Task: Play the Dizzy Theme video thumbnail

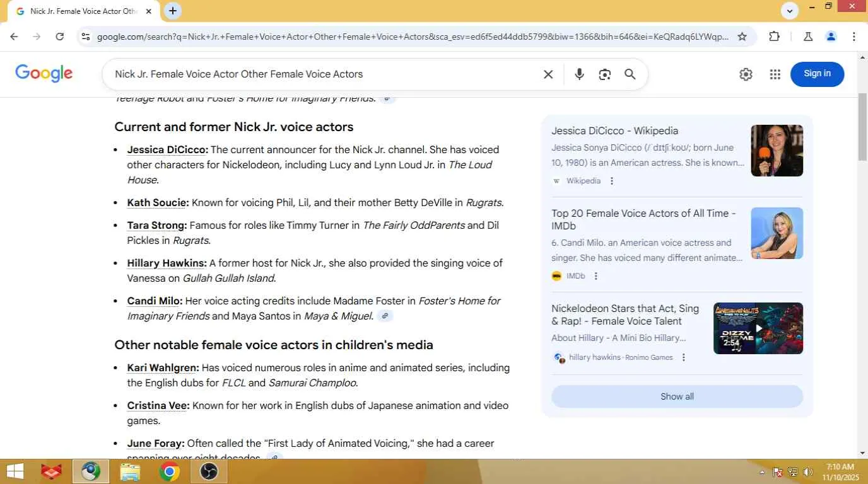Action: (x=758, y=328)
